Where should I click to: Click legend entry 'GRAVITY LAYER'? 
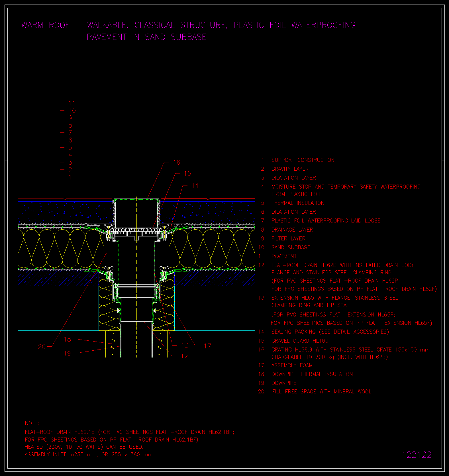click(290, 169)
